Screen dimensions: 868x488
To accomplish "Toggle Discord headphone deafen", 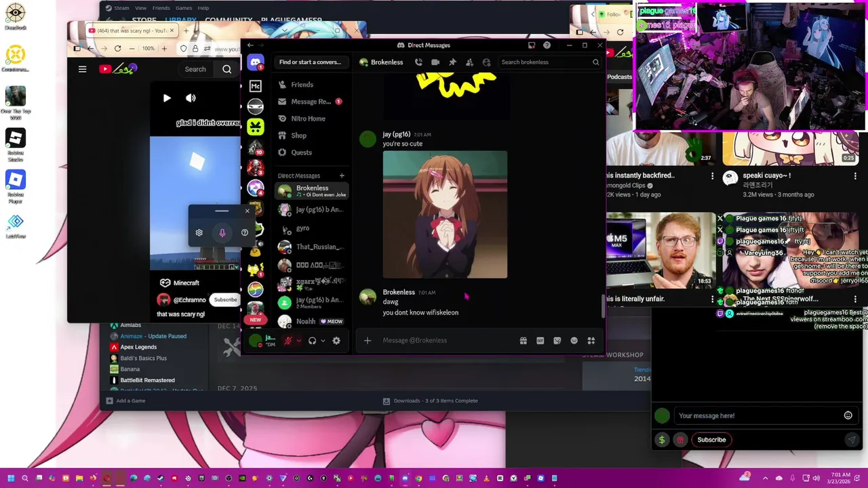I will click(312, 341).
